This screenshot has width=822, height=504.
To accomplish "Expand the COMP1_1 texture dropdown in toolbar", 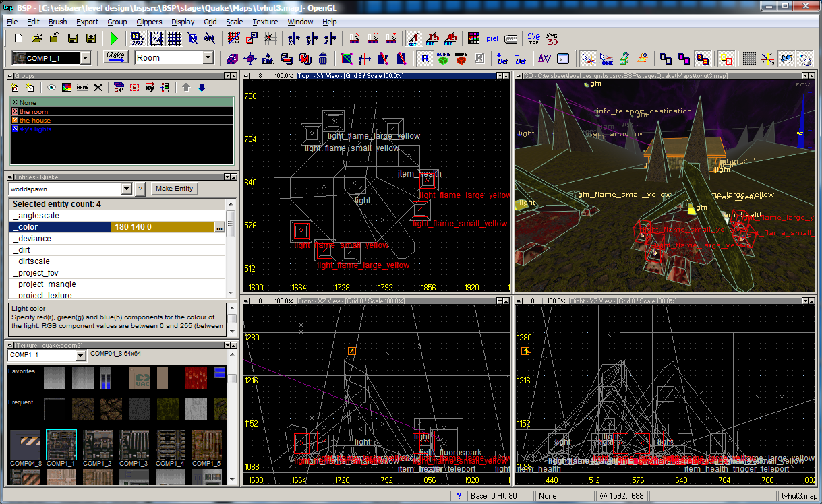I will click(x=85, y=59).
